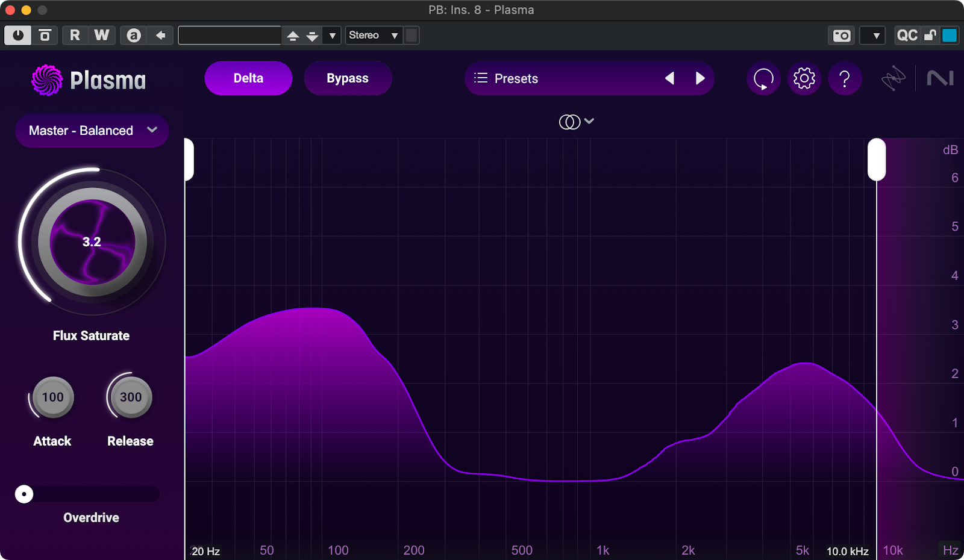
Task: Click the Plasma title text
Action: (108, 81)
